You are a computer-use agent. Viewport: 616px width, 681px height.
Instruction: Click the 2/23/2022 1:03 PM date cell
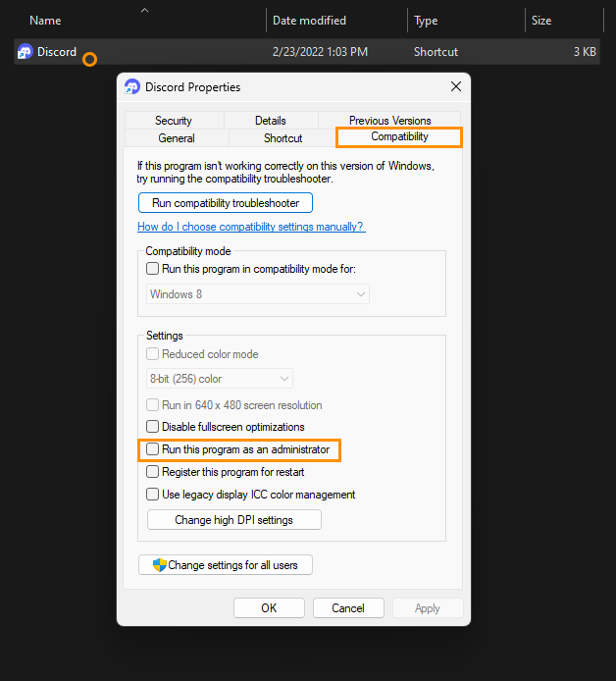pyautogui.click(x=320, y=52)
